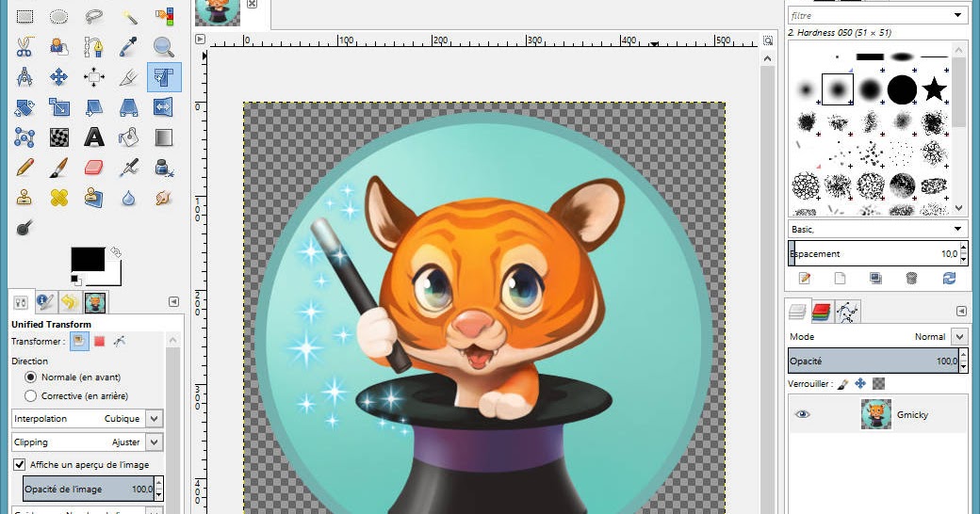Select the Text tool

coord(93,137)
